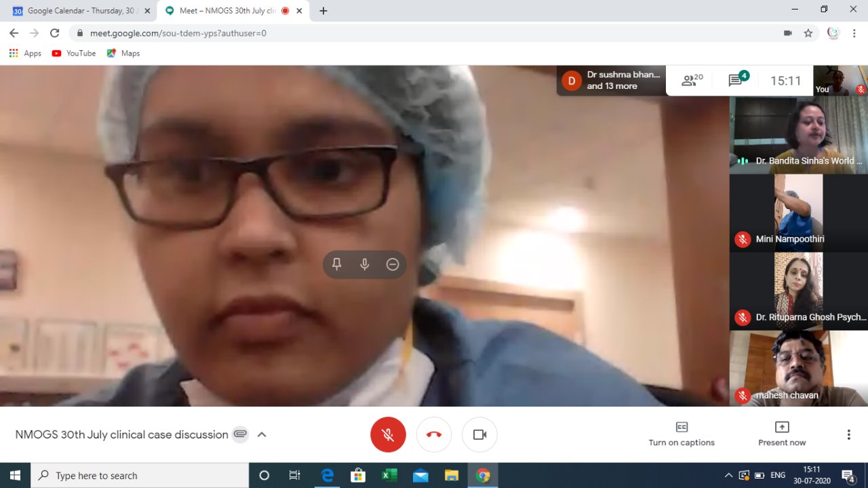Pin the main speaker's video

[x=337, y=265]
